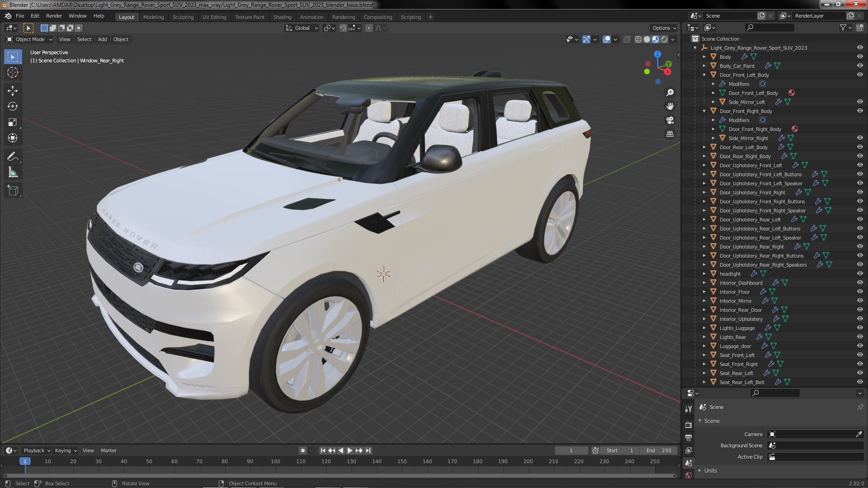Select the Cursor tool in toolbar
This screenshot has width=868, height=488.
tap(13, 72)
